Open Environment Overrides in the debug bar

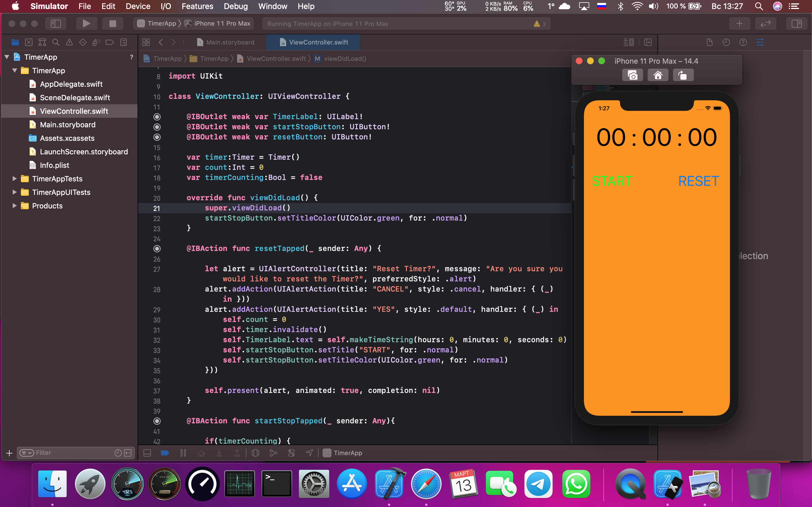click(292, 453)
